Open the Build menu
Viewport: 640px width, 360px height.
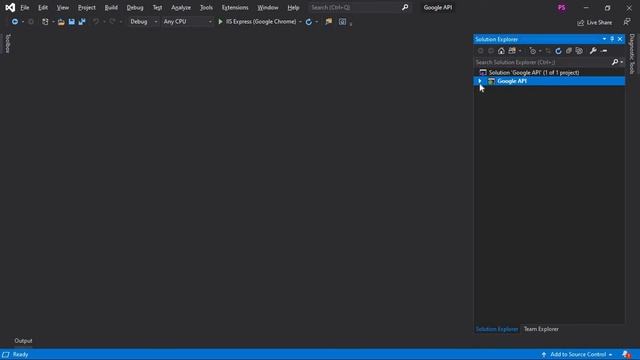coord(111,7)
